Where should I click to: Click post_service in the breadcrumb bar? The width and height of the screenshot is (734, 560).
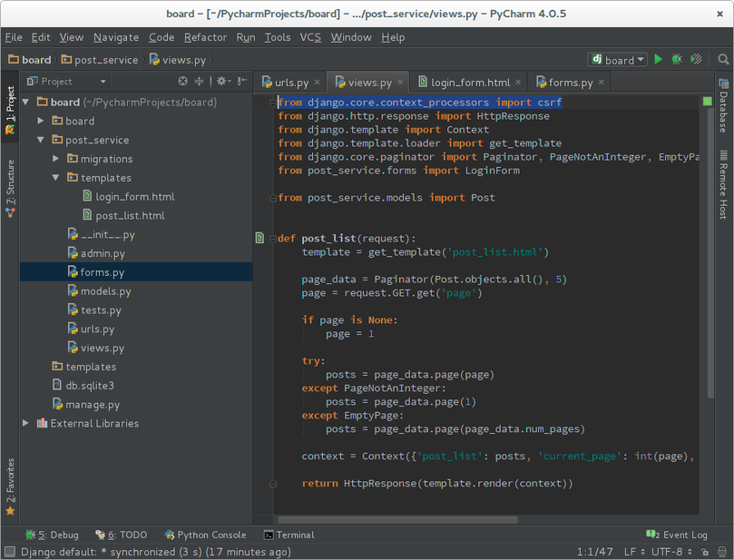(x=100, y=60)
